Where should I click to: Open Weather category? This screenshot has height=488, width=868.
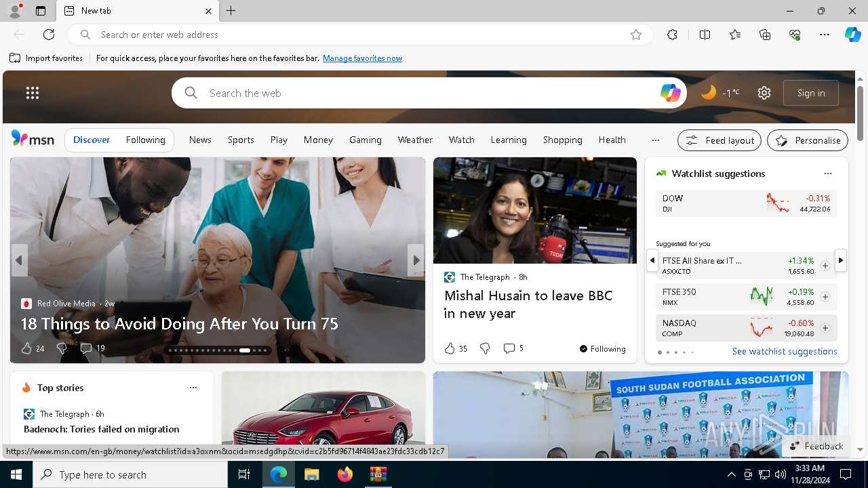tap(415, 140)
